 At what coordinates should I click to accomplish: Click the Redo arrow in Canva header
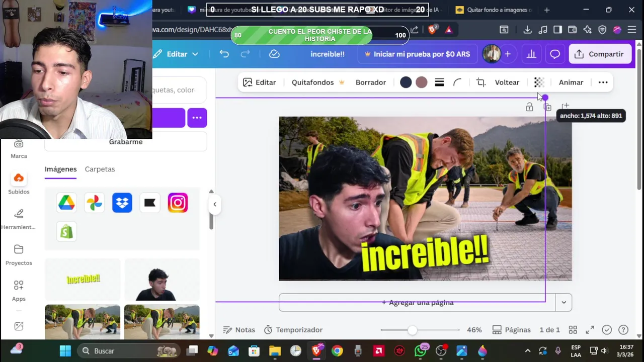[245, 54]
